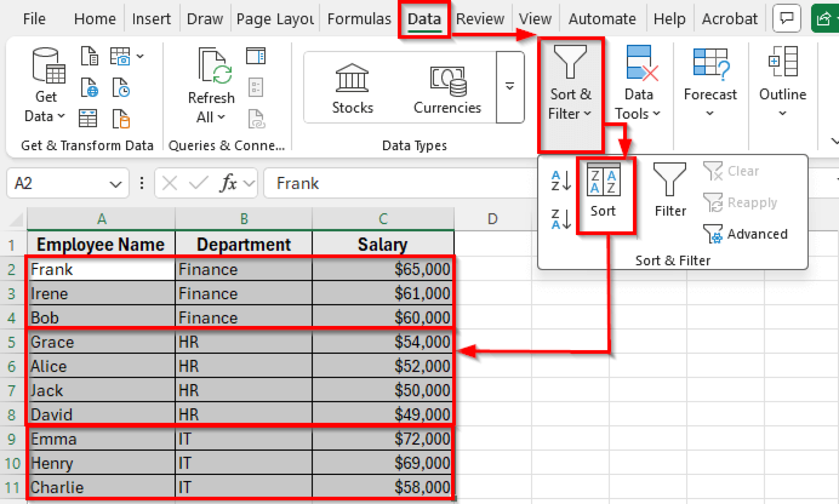Screen dimensions: 839x504
Task: Open the Name Box dropdown arrow
Action: coord(115,183)
